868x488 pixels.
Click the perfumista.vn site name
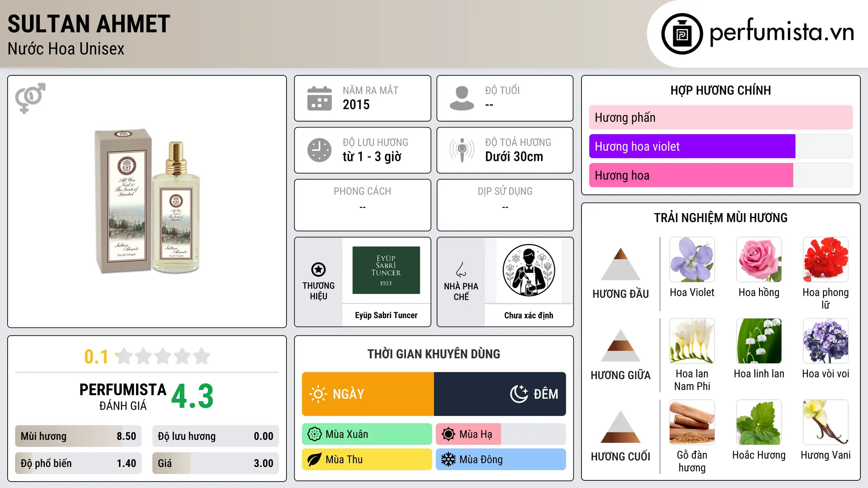point(782,32)
